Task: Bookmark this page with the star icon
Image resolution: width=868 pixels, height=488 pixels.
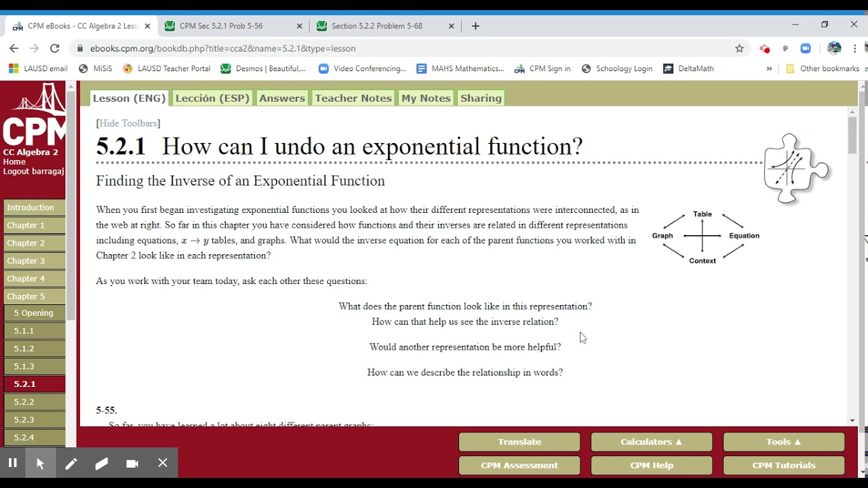Action: (740, 48)
